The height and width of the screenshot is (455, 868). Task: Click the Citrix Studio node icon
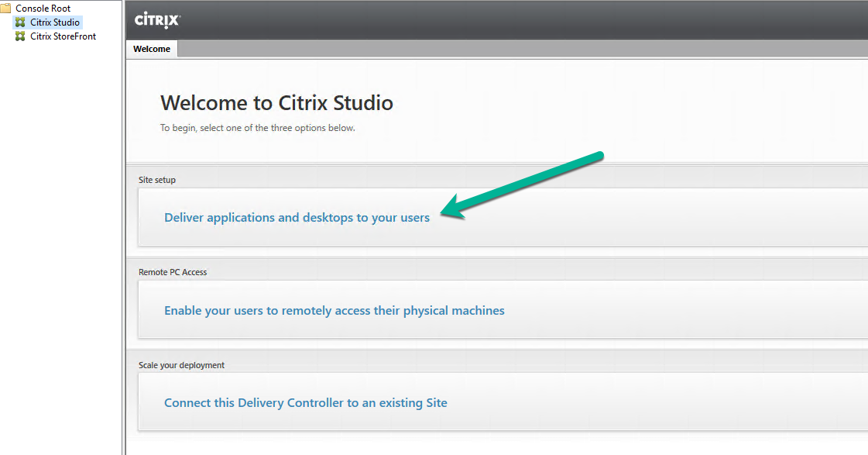click(20, 22)
